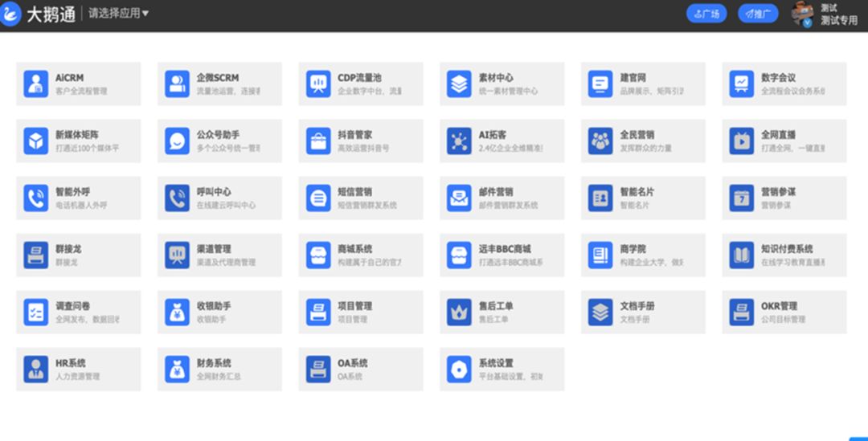Click the 推广 button

coord(758,14)
